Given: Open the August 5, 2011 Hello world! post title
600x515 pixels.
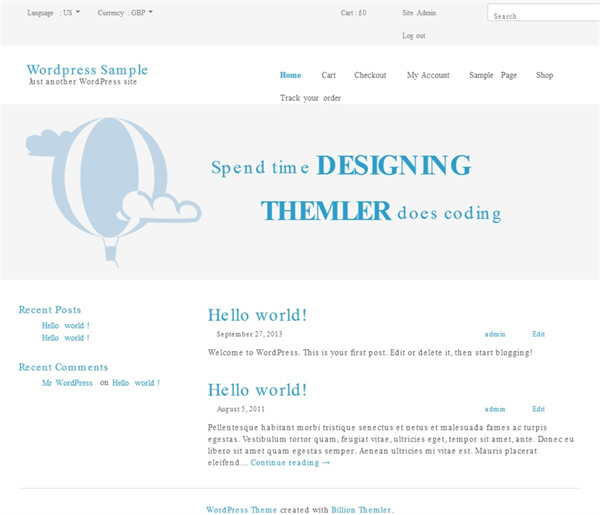Looking at the screenshot, I should [x=257, y=390].
